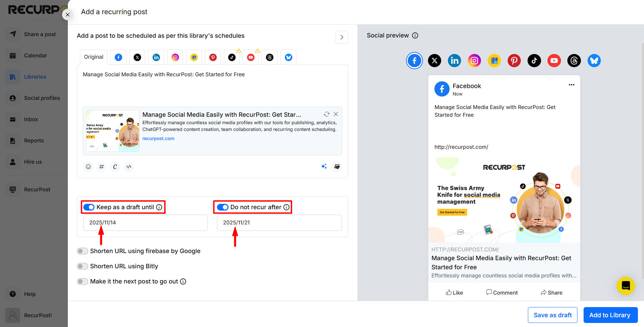Viewport: 644px width, 327px height.
Task: Add an image to the post
Action: tap(337, 166)
